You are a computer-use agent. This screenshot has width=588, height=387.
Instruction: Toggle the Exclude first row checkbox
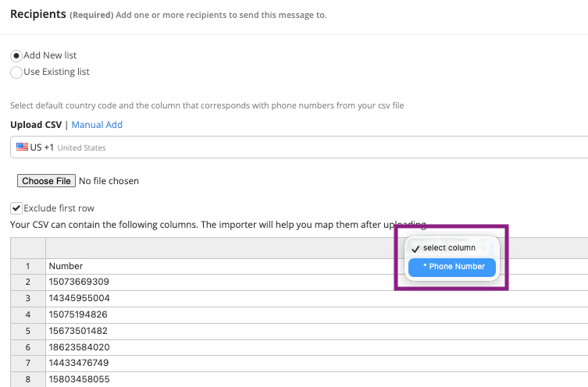[x=16, y=208]
